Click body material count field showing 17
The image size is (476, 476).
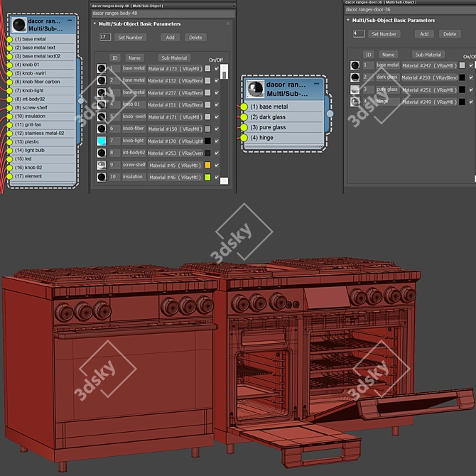coord(105,37)
